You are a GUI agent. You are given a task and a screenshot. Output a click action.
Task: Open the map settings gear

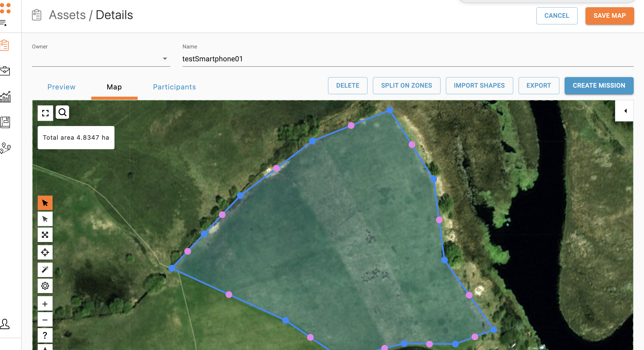45,286
